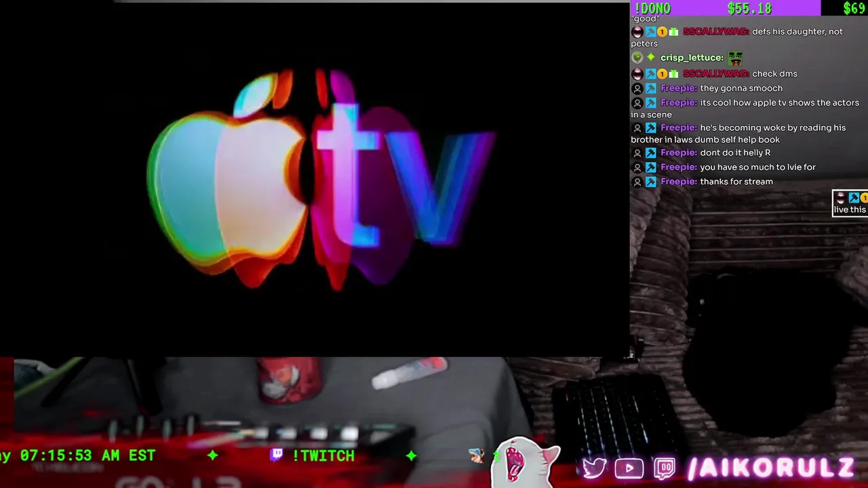Click Freepie username on 'thanks for stream'
The height and width of the screenshot is (488, 868).
[x=679, y=182]
